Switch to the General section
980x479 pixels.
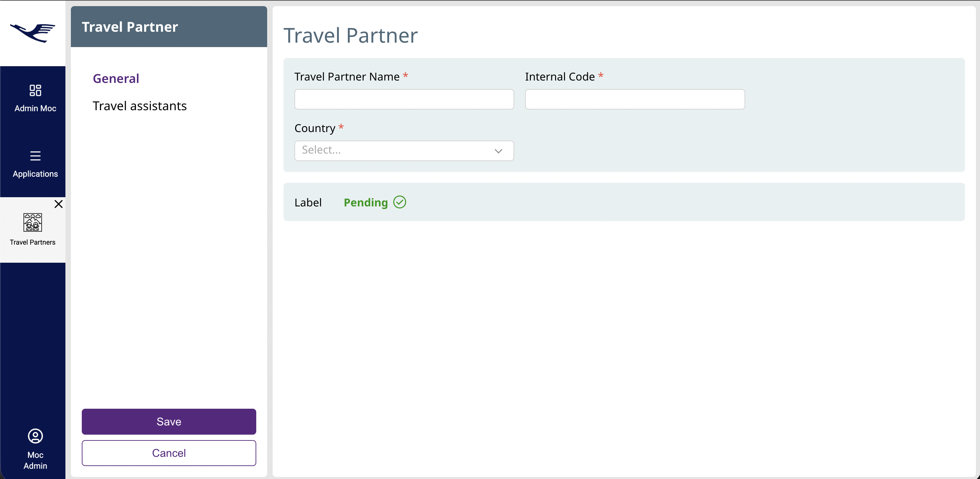116,78
